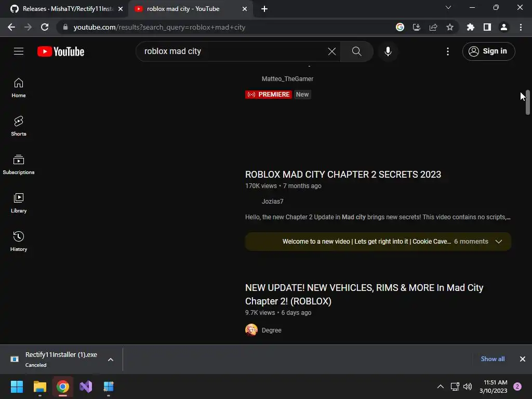Viewport: 532px width, 399px height.
Task: Open Home in the sidebar
Action: [x=19, y=88]
